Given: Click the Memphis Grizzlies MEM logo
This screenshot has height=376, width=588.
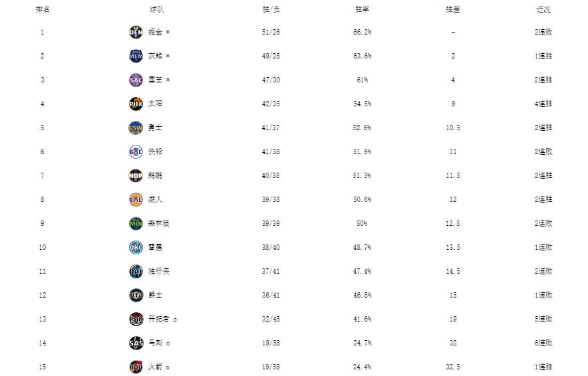Looking at the screenshot, I should click(136, 56).
